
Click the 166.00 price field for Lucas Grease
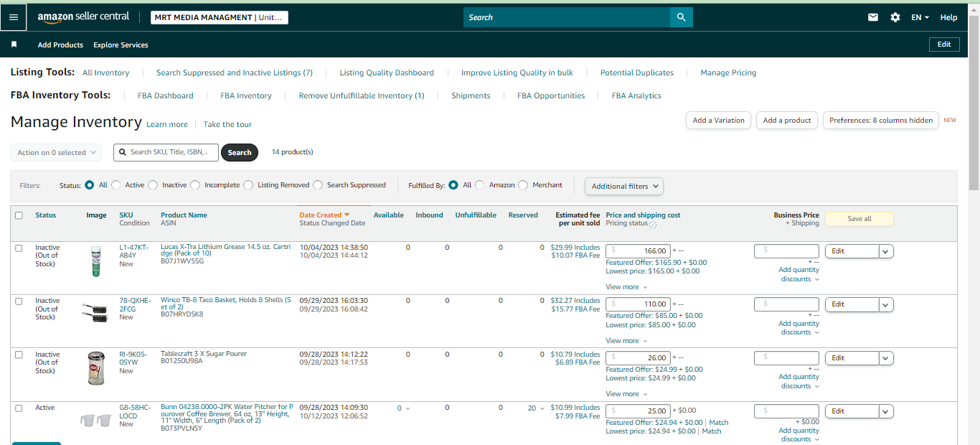[x=639, y=251]
